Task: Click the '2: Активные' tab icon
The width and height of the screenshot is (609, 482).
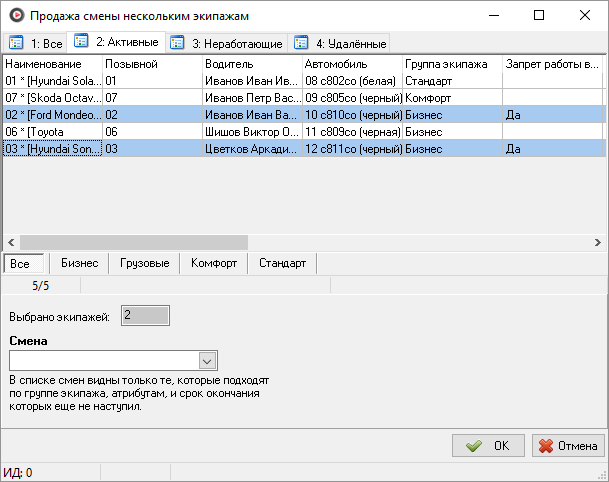Action: click(x=82, y=42)
